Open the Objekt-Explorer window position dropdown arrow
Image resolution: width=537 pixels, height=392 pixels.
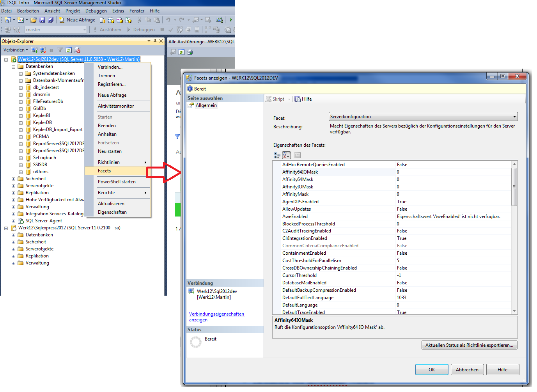tap(149, 41)
